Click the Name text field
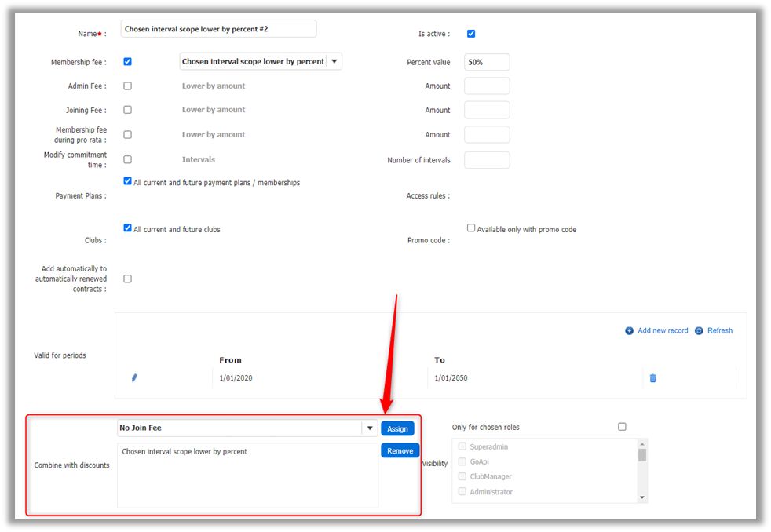The height and width of the screenshot is (532, 771). tap(218, 29)
